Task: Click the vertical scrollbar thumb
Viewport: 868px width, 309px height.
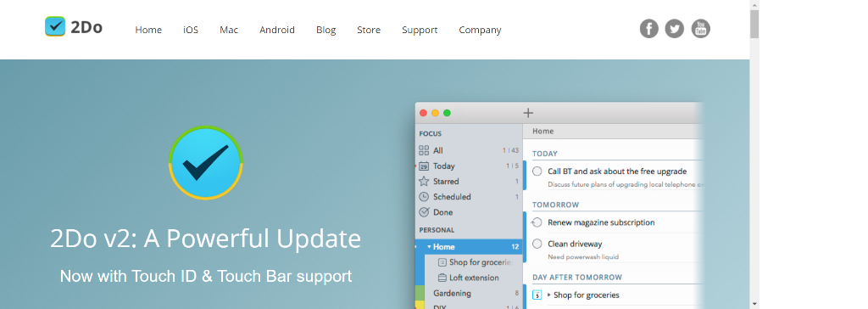Action: point(754,24)
